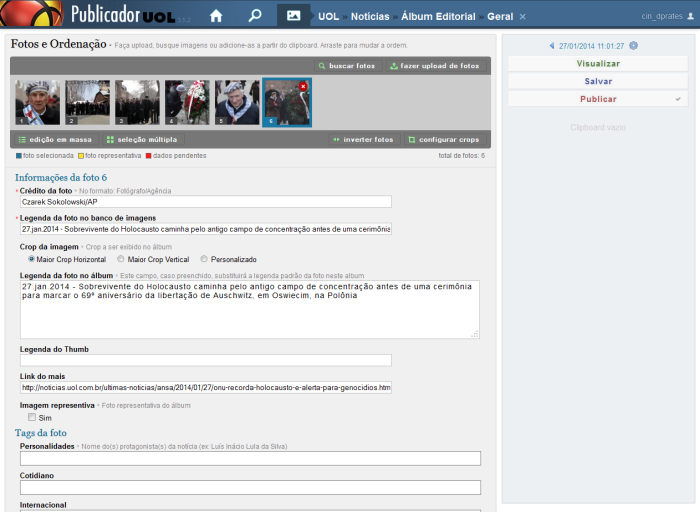Open the cin_dprates user menu
The width and height of the screenshot is (700, 512).
point(662,17)
